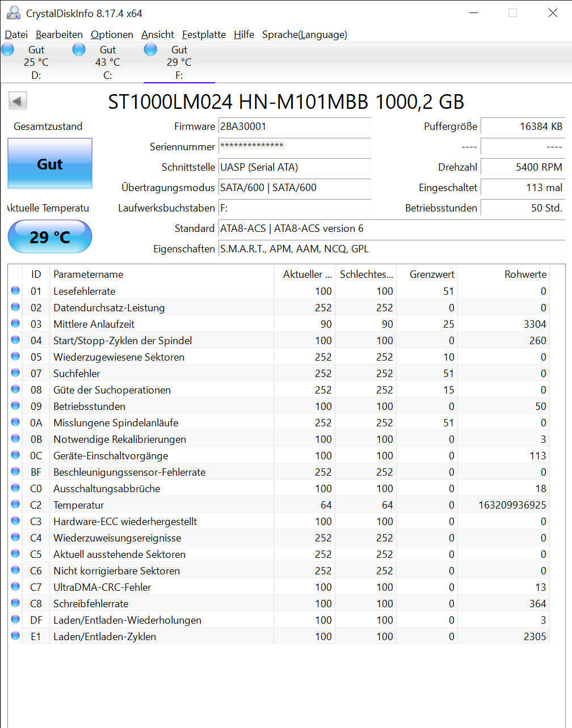
Task: Click status orb for Mittlere Anlaufzeit row
Action: (15, 324)
